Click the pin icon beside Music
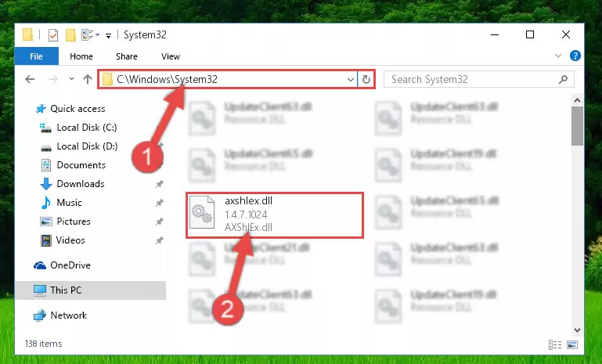Viewport: 602px width, 364px height. coord(160,203)
